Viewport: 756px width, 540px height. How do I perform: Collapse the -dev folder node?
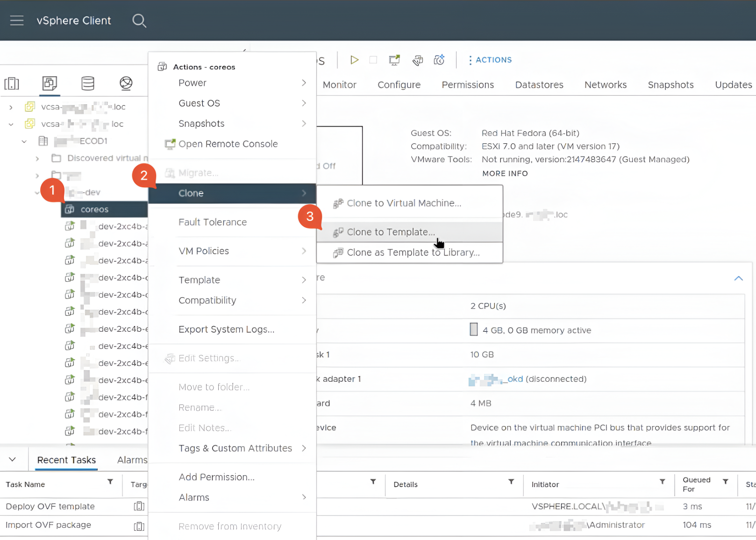(x=37, y=192)
